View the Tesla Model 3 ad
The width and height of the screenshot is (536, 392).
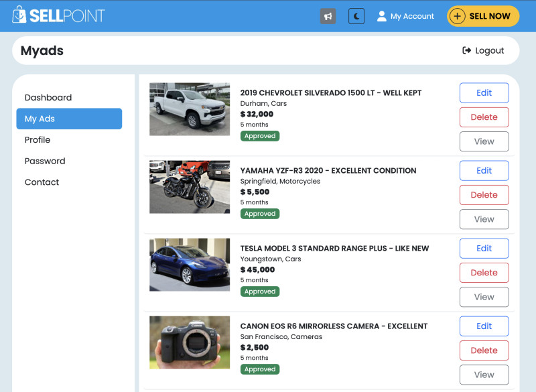tap(484, 297)
